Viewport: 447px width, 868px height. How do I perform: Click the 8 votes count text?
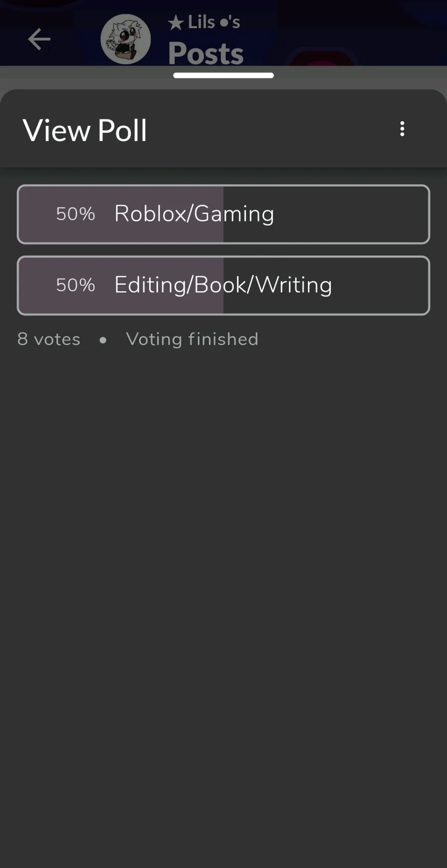point(49,339)
